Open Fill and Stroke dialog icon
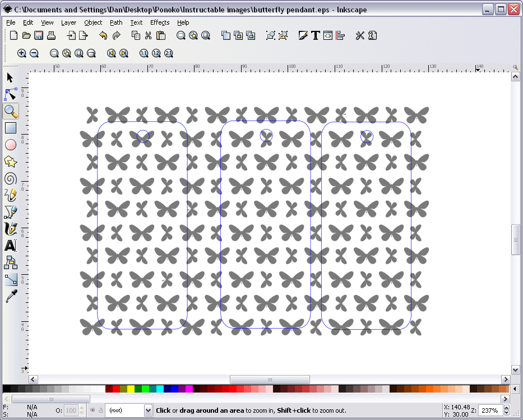This screenshot has height=420, width=523. pos(303,35)
